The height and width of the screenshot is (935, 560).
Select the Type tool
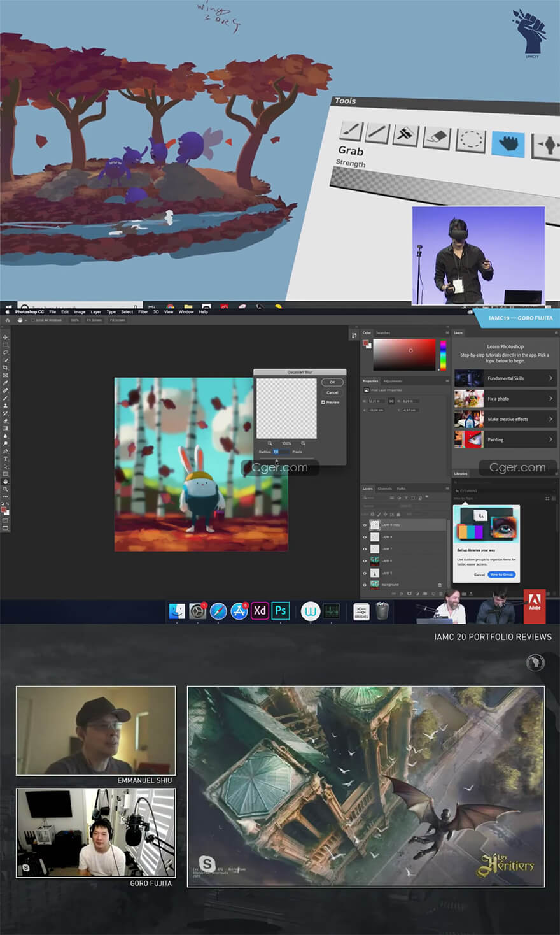5,459
